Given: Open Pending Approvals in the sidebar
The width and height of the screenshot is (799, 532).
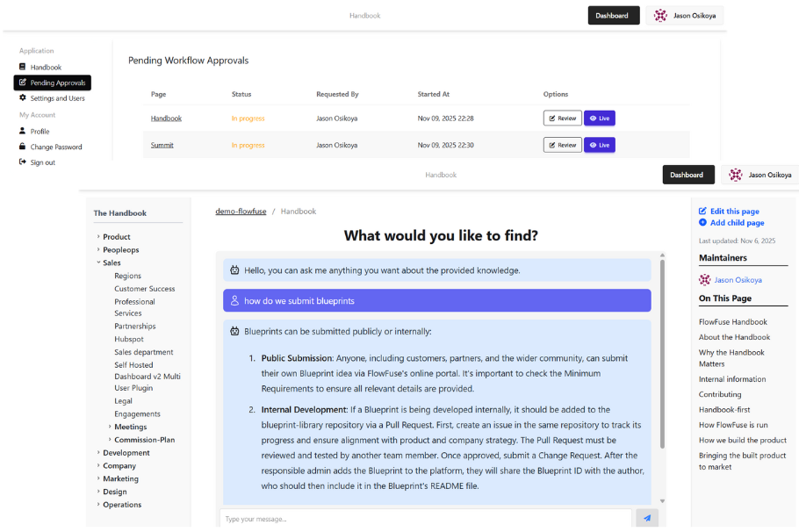Looking at the screenshot, I should click(x=53, y=83).
